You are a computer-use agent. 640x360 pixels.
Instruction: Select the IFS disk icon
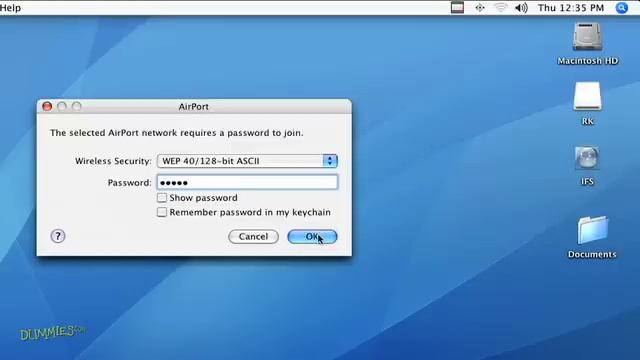point(587,158)
